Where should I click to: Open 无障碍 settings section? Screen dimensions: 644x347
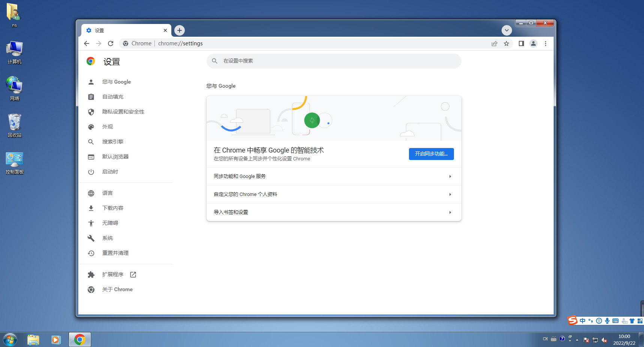[x=110, y=223]
